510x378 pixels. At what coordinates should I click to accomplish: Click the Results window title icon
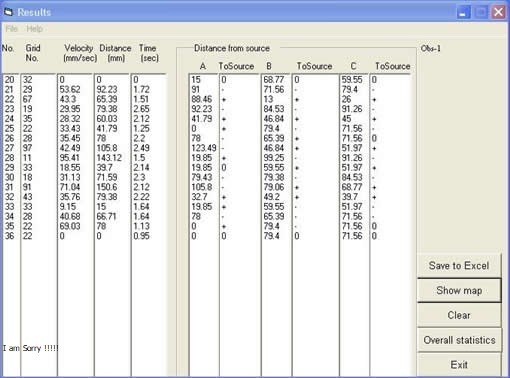8,12
